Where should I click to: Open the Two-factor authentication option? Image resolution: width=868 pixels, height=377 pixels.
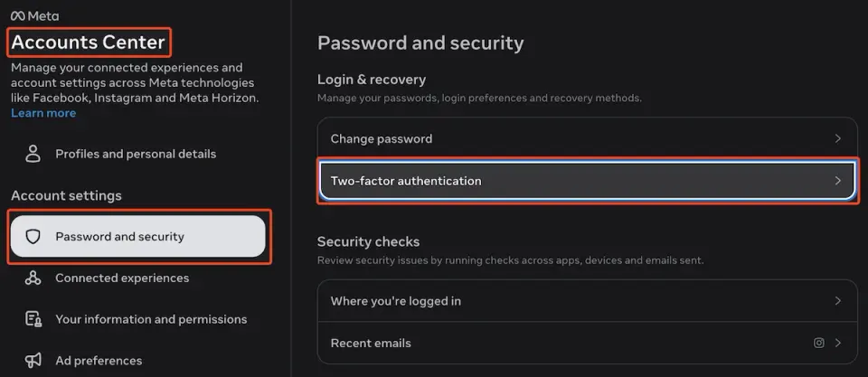tap(588, 181)
